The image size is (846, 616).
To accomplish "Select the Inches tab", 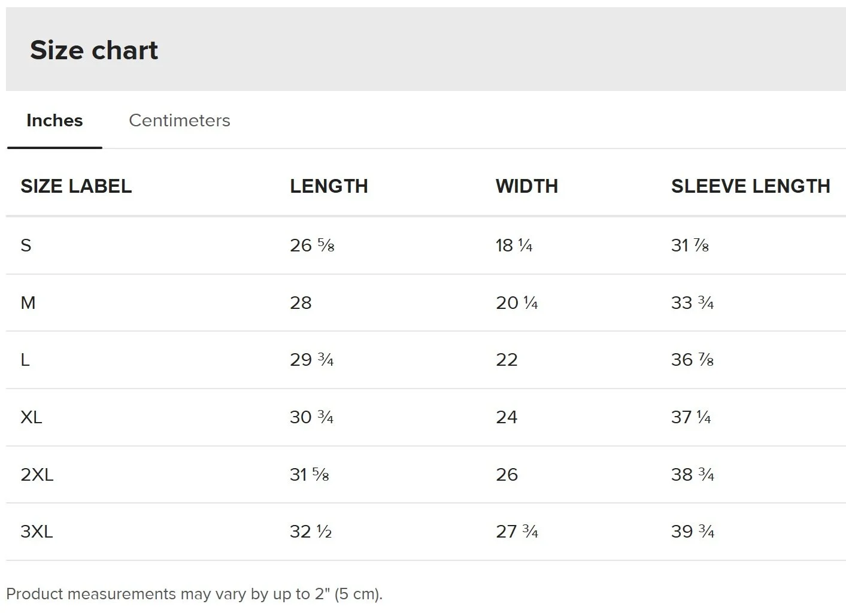I will click(x=54, y=120).
